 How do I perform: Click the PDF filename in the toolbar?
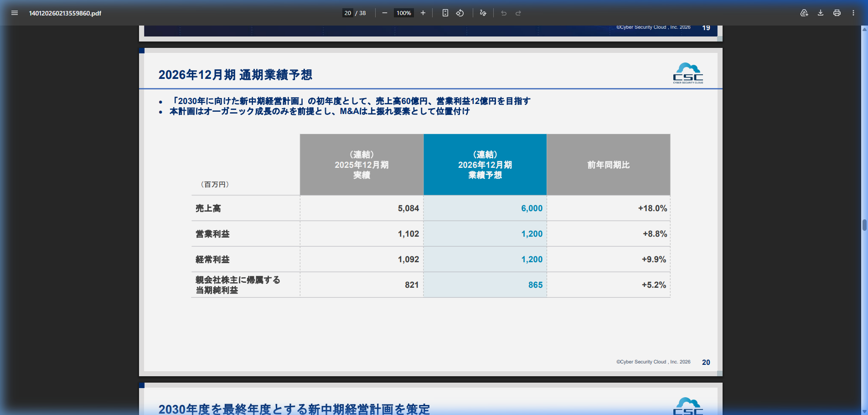65,13
